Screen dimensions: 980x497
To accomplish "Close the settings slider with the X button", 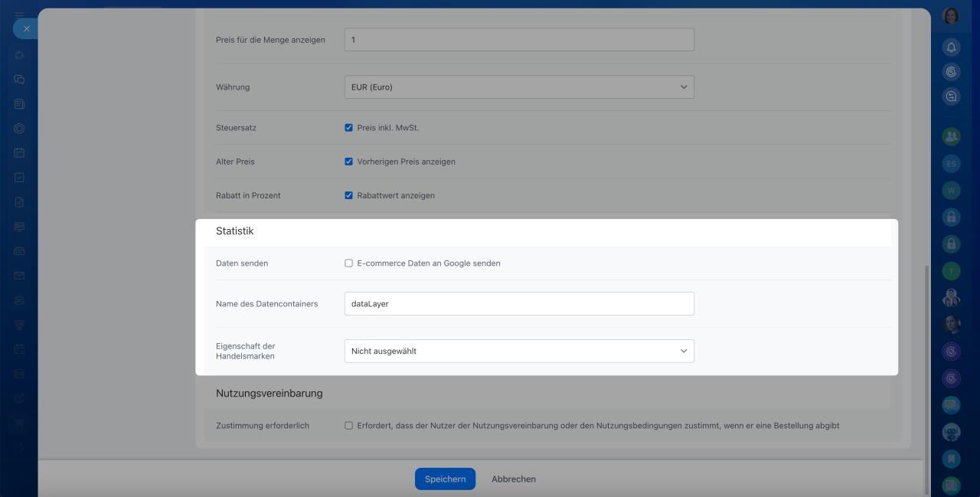I will [x=26, y=28].
